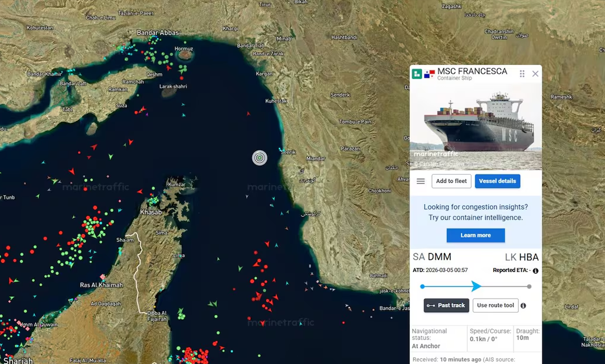Click the Panama flag icon

429,74
